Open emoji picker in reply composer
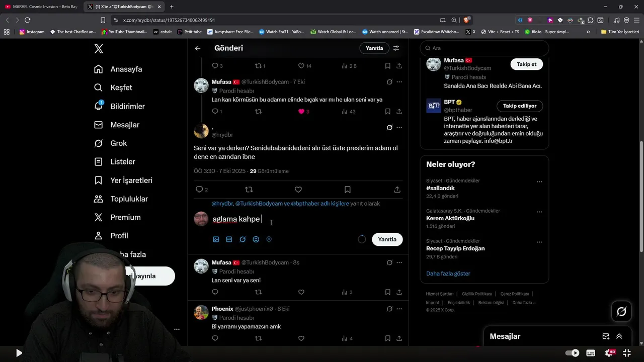 pos(256,239)
